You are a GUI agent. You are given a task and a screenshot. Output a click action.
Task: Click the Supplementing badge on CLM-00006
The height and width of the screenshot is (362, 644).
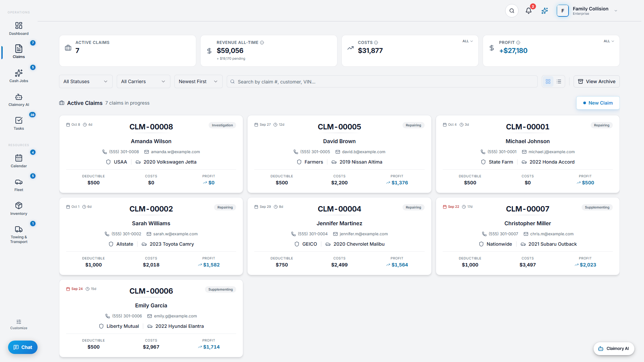coord(220,290)
